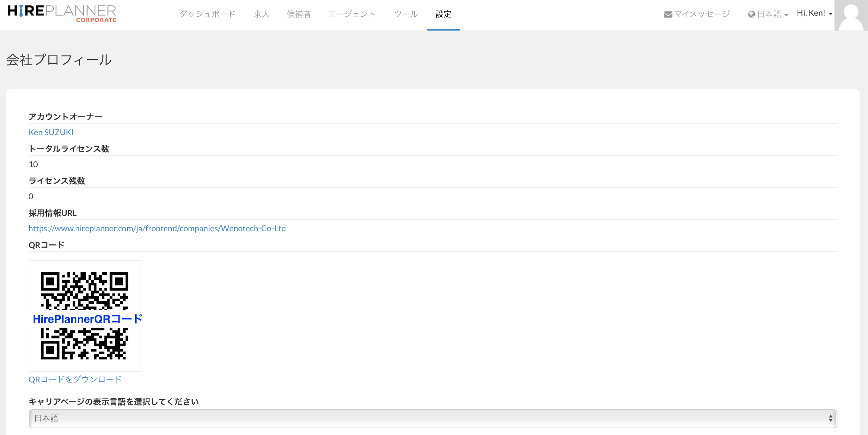
Task: Open the エージェント navigation item
Action: click(x=352, y=14)
